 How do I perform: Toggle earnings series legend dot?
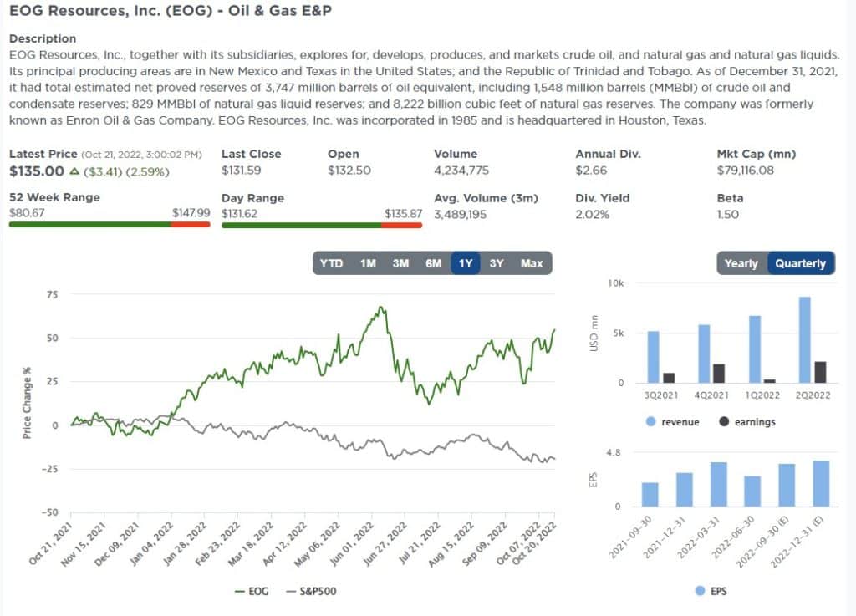(x=724, y=422)
